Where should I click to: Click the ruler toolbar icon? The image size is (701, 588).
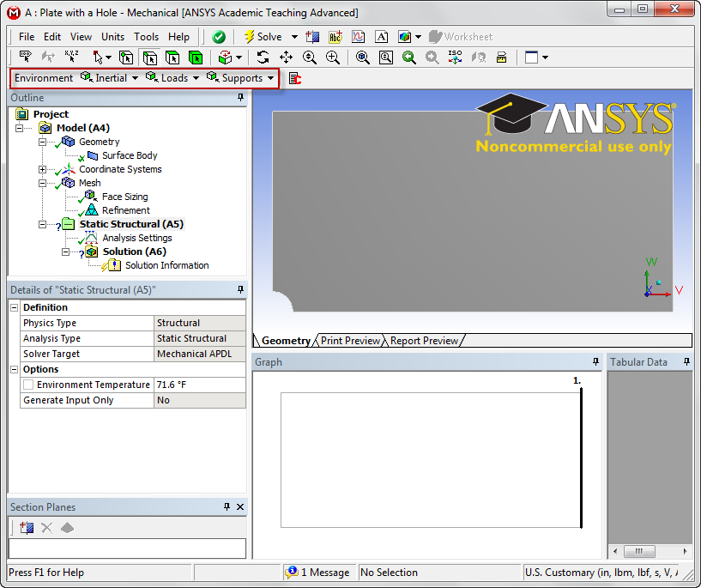(x=502, y=58)
